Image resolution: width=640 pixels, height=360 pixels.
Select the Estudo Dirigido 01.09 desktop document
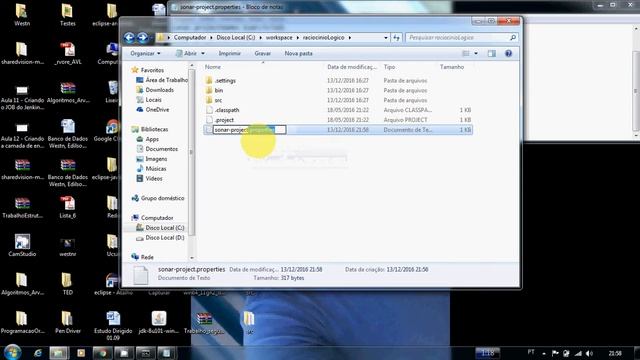(x=113, y=326)
